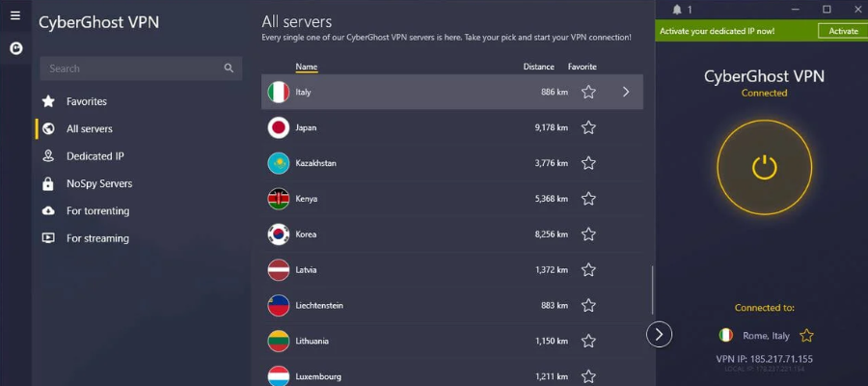Favorite Kazakhstan with its star
Viewport: 868px width, 386px height.
coord(588,163)
